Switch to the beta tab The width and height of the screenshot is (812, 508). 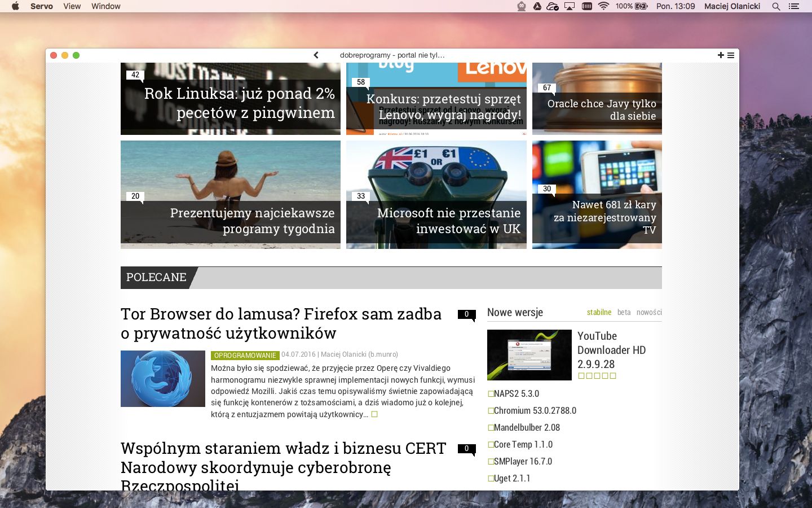click(x=624, y=312)
